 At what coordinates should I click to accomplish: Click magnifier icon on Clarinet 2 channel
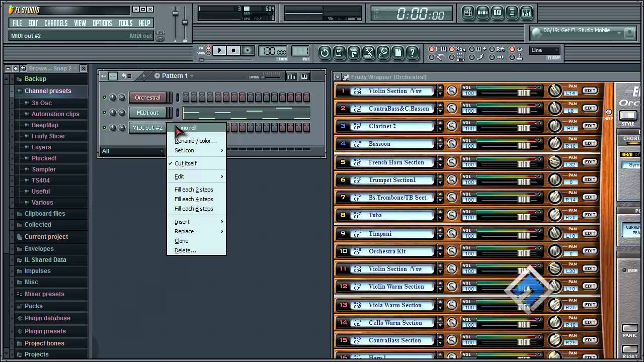click(452, 126)
